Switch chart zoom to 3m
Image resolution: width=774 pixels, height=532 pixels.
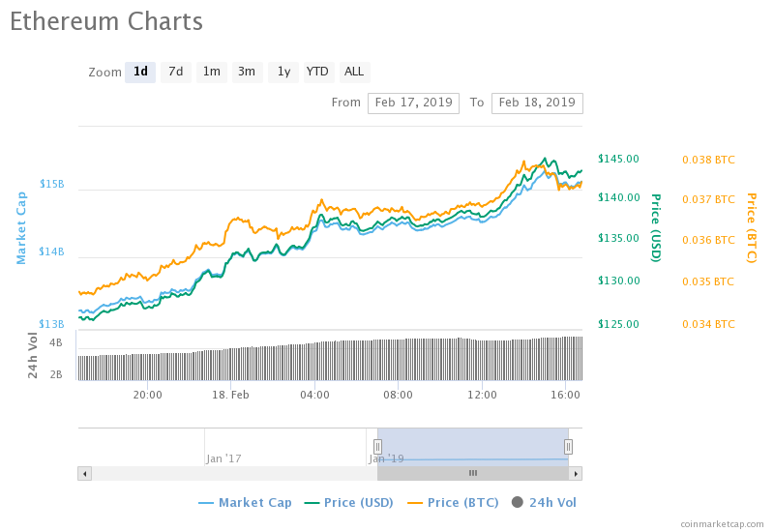pyautogui.click(x=247, y=72)
